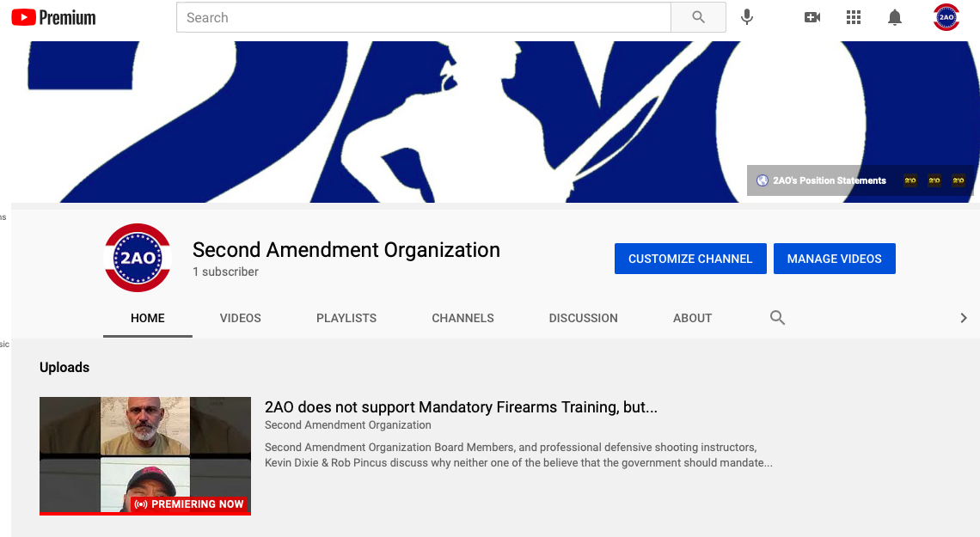Open 2AO's Position Statements banner link
This screenshot has height=537, width=980.
click(830, 180)
